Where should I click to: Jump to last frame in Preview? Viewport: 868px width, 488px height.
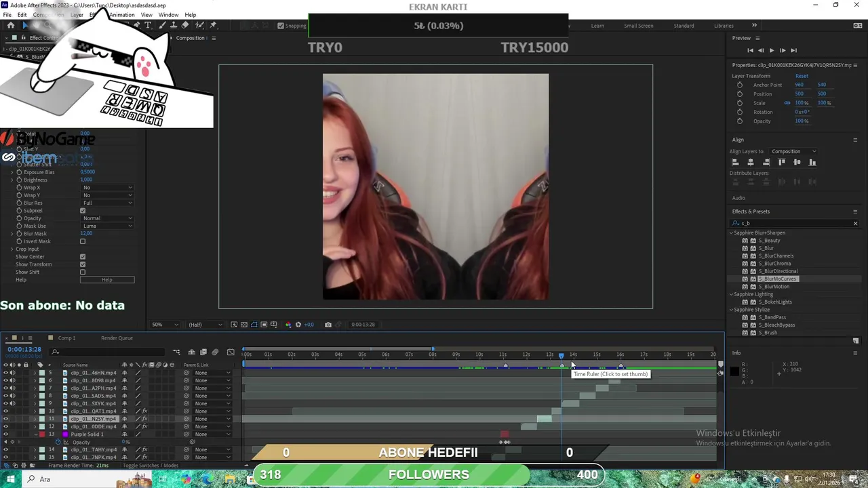coord(793,50)
